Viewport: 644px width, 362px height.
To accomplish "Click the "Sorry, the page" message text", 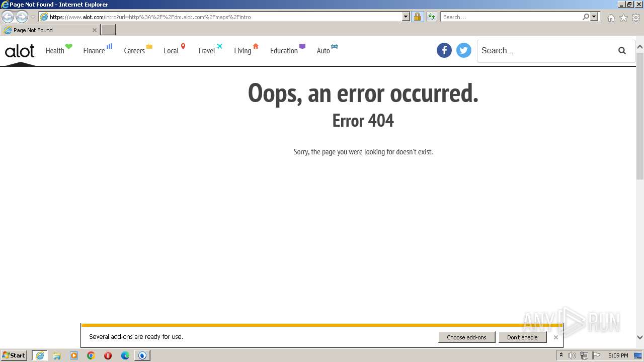I will coord(363,152).
